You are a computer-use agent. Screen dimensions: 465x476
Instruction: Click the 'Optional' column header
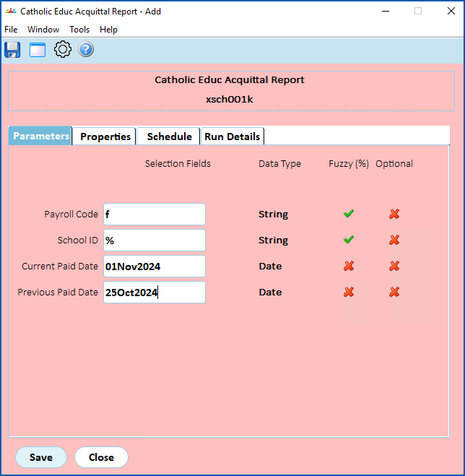(394, 164)
